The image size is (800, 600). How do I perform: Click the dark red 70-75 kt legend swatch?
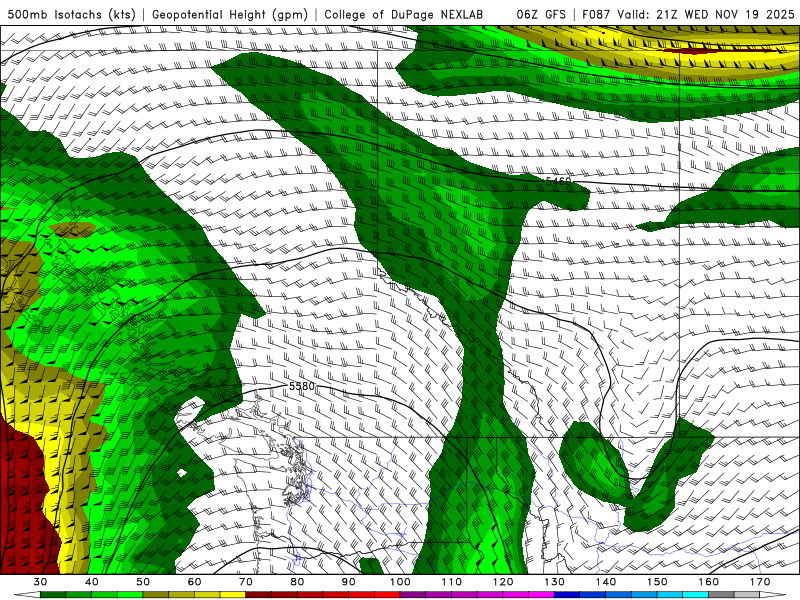coord(259,595)
